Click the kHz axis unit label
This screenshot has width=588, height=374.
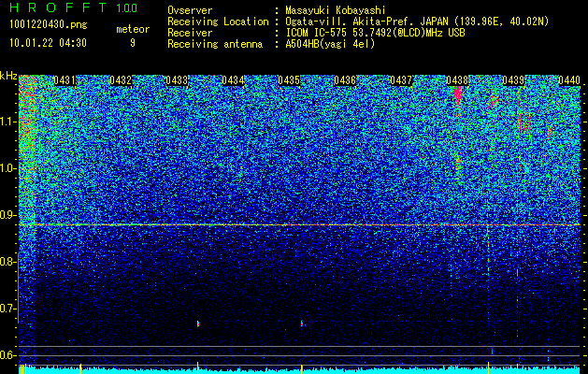pos(8,76)
